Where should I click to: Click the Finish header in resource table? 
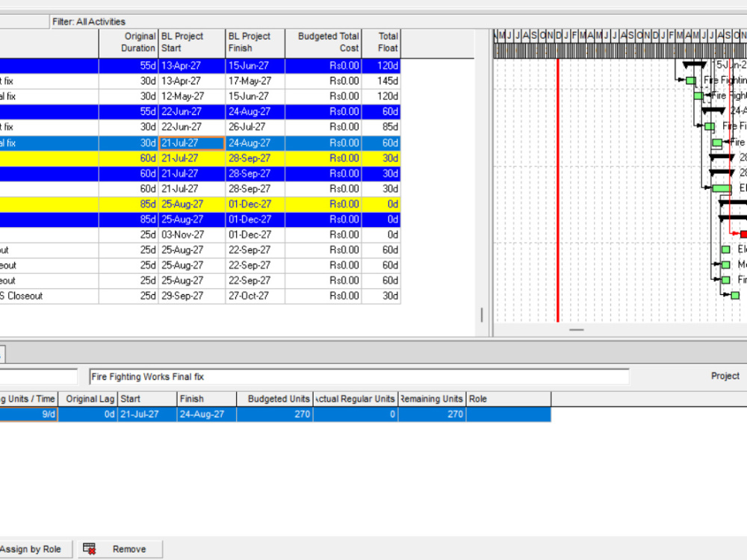tap(207, 399)
